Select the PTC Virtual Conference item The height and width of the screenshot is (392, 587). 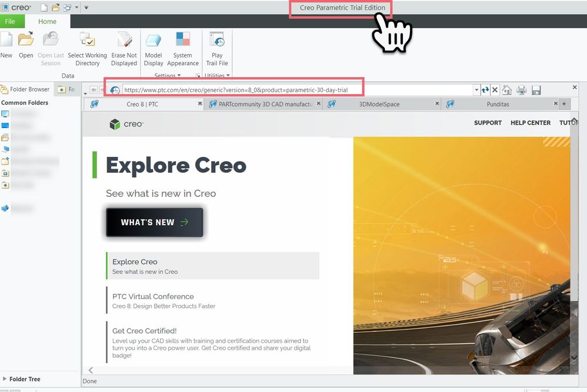(x=213, y=300)
